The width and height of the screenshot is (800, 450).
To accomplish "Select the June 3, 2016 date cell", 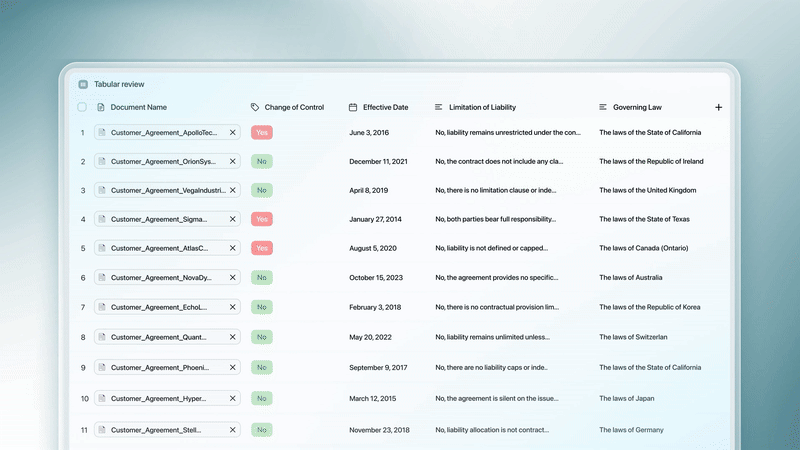I will click(x=369, y=132).
